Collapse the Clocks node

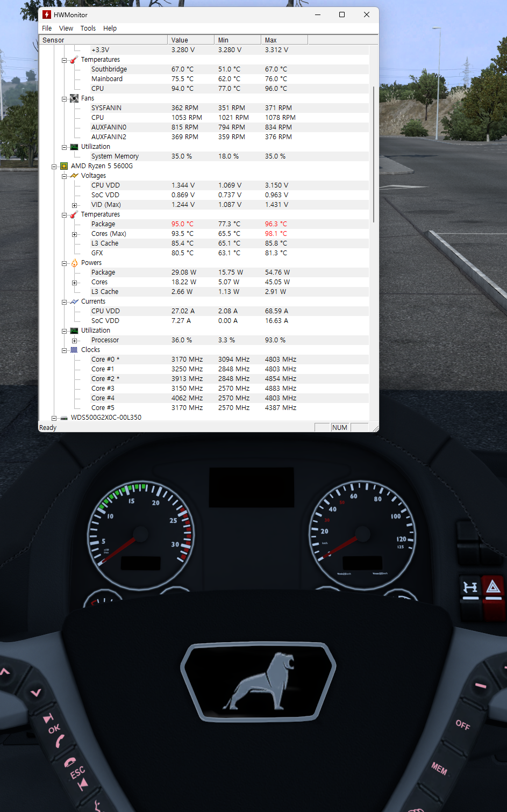[64, 350]
